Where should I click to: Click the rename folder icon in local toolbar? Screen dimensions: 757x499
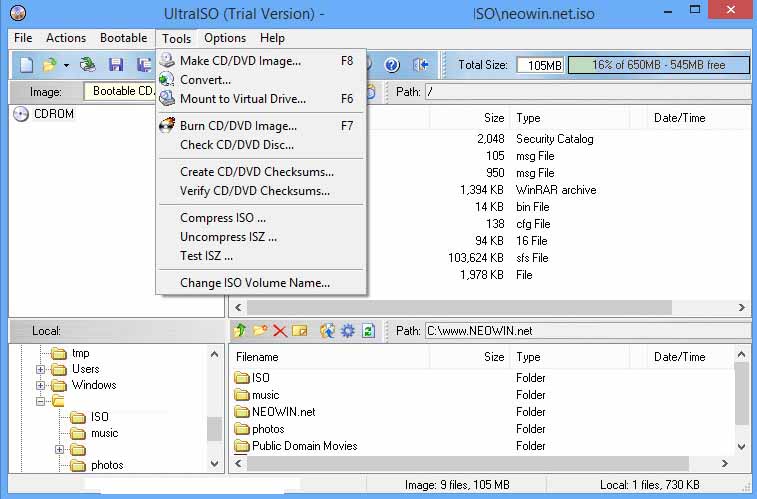pyautogui.click(x=299, y=331)
